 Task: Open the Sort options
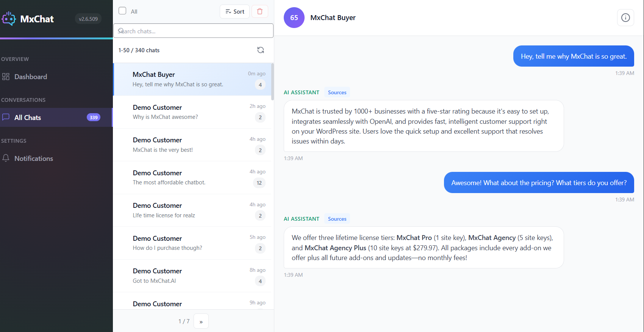coord(234,11)
